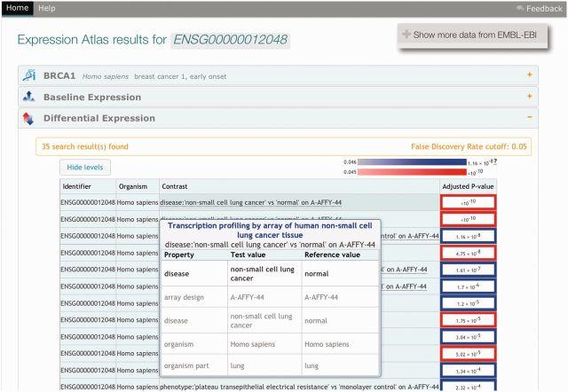Image resolution: width=568 pixels, height=392 pixels.
Task: Open the plateau transepithelial electrical resistance contrast
Action: 299,387
